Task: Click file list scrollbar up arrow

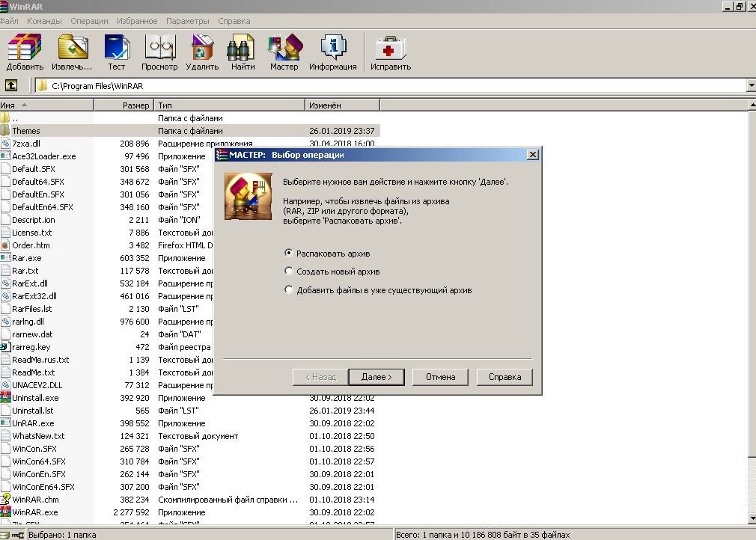Action: coord(752,105)
